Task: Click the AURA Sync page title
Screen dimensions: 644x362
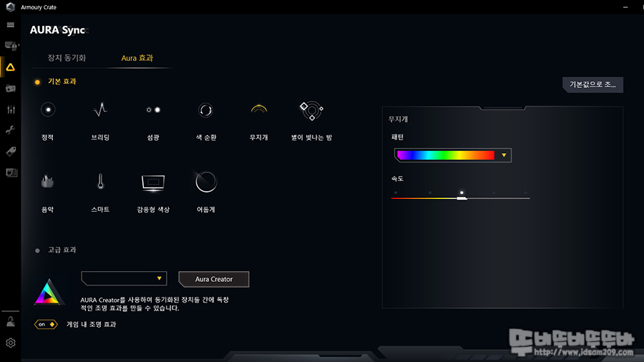Action: [x=57, y=30]
